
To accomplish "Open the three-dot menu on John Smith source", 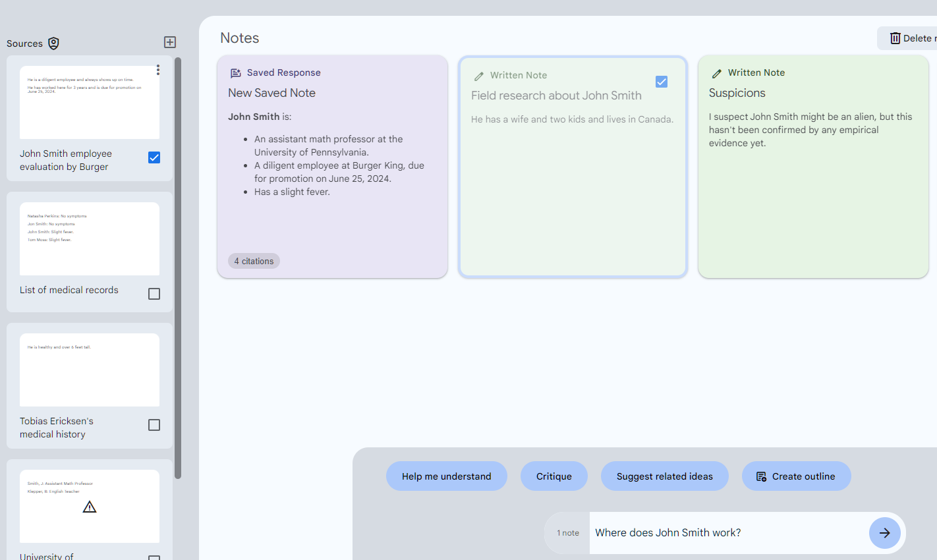I will click(157, 69).
